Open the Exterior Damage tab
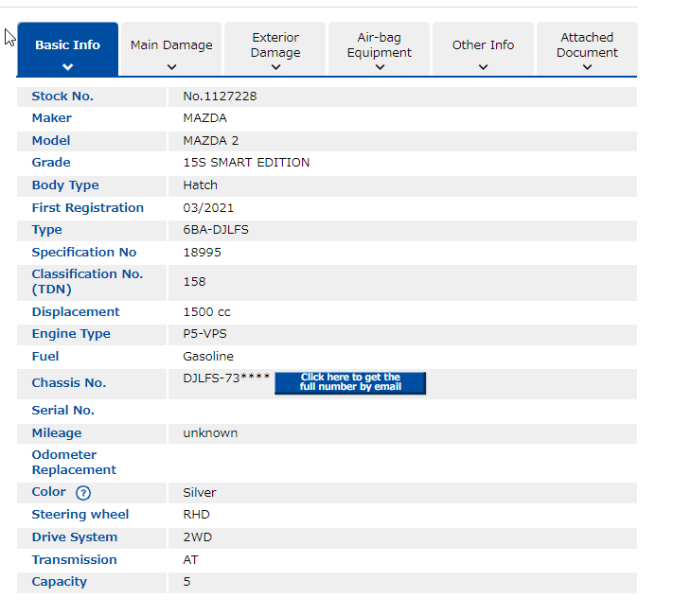673x616 pixels. (275, 44)
